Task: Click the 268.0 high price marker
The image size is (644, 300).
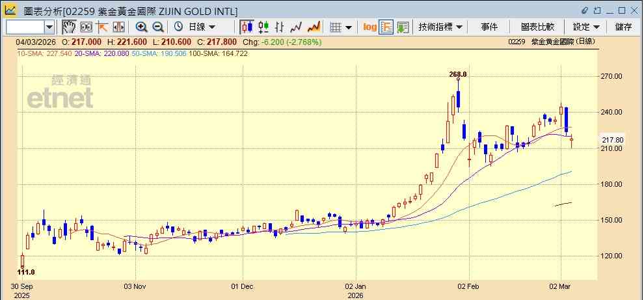Action: pos(458,74)
